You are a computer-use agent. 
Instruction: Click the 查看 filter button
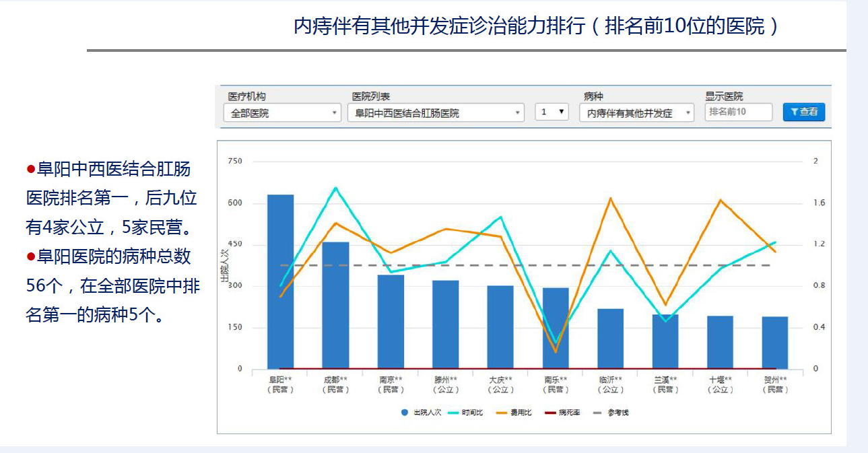tap(803, 112)
